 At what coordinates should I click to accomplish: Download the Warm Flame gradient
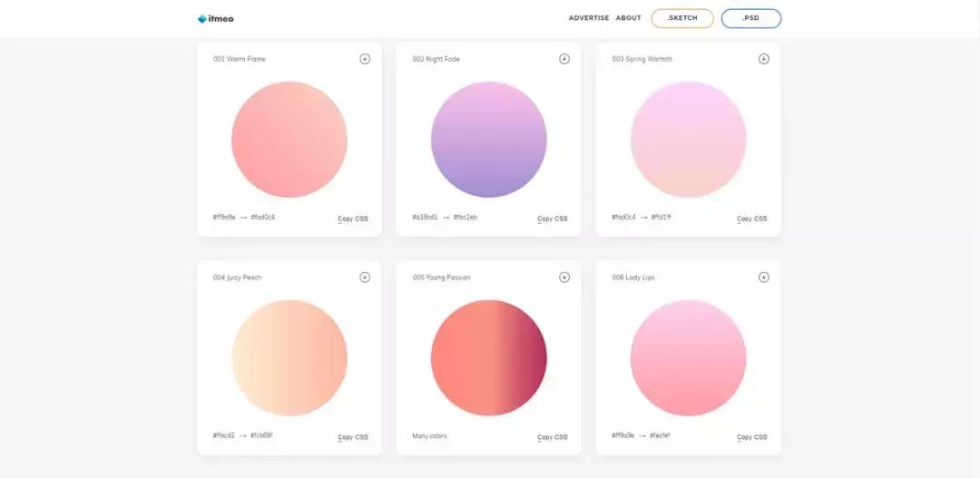(365, 59)
